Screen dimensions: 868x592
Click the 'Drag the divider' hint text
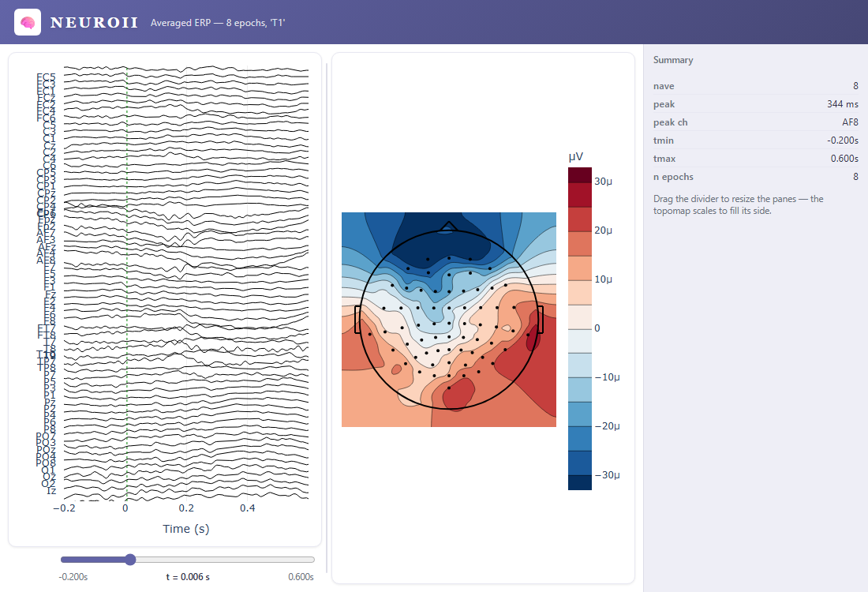[x=738, y=205]
